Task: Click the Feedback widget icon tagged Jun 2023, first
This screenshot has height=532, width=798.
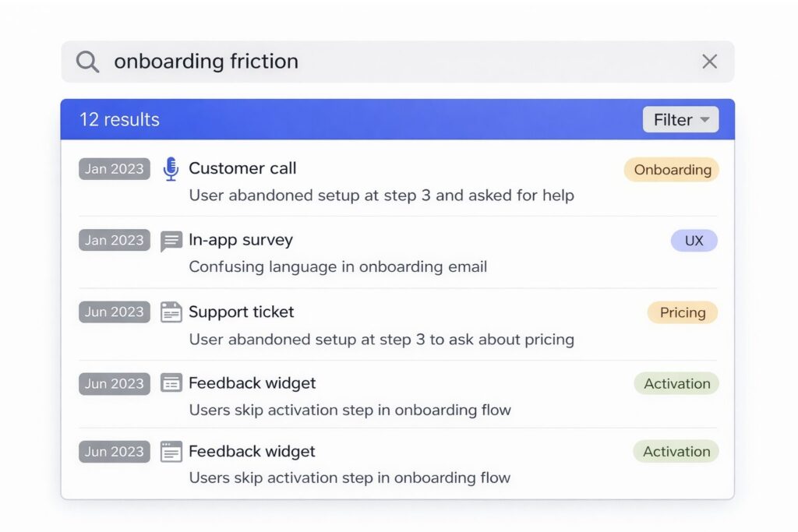Action: pyautogui.click(x=171, y=383)
